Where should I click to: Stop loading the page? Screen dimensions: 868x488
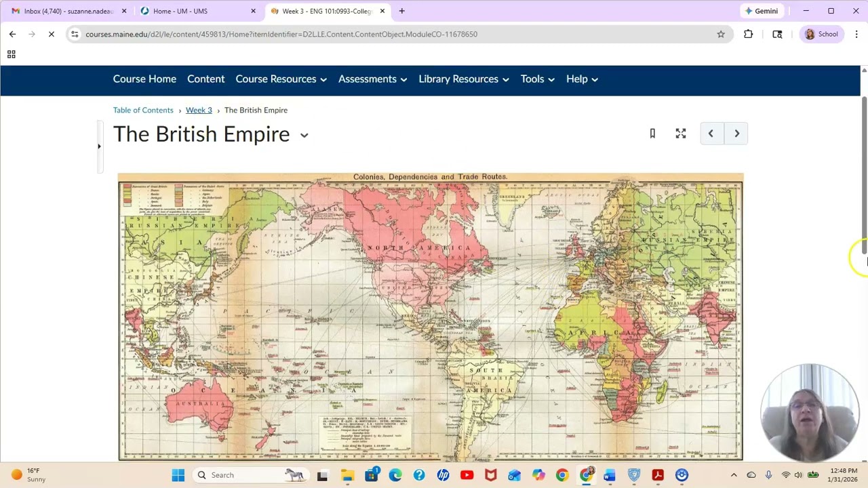51,34
